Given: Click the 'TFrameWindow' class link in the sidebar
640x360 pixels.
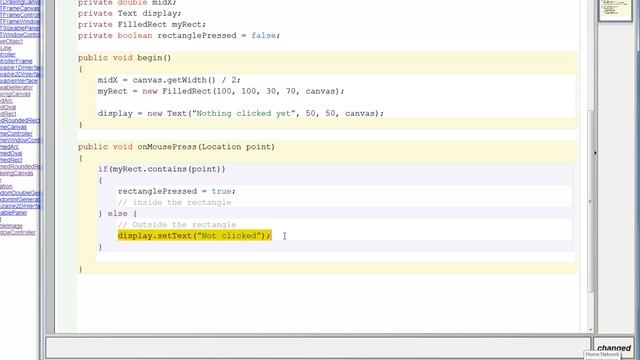Looking at the screenshot, I should click(20, 22).
